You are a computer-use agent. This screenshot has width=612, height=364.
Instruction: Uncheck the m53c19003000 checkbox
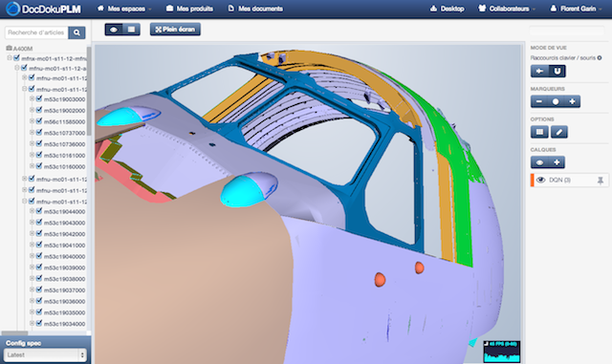point(39,98)
